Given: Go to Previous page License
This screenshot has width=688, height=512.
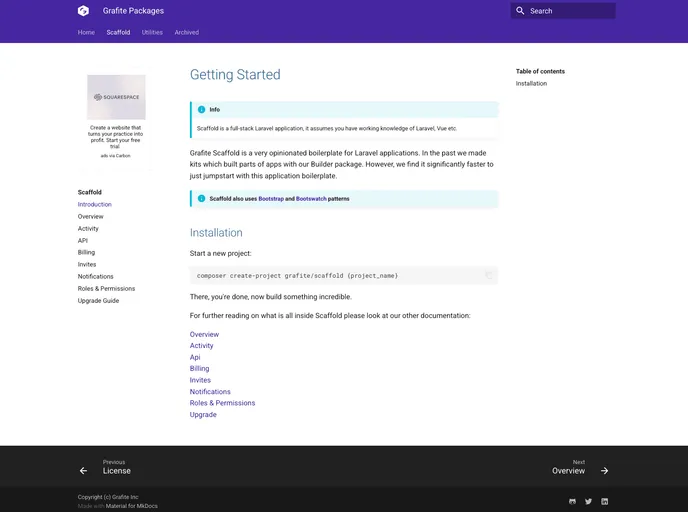Looking at the screenshot, I should click(x=117, y=468).
